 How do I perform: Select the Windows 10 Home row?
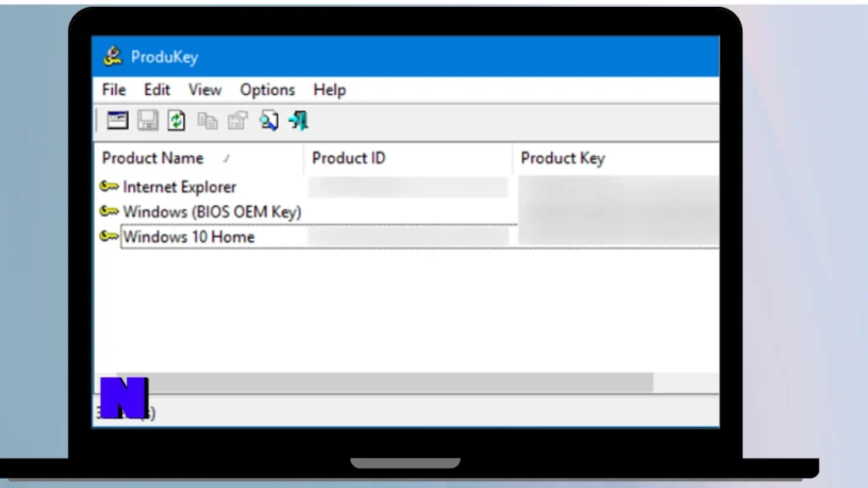(x=408, y=237)
